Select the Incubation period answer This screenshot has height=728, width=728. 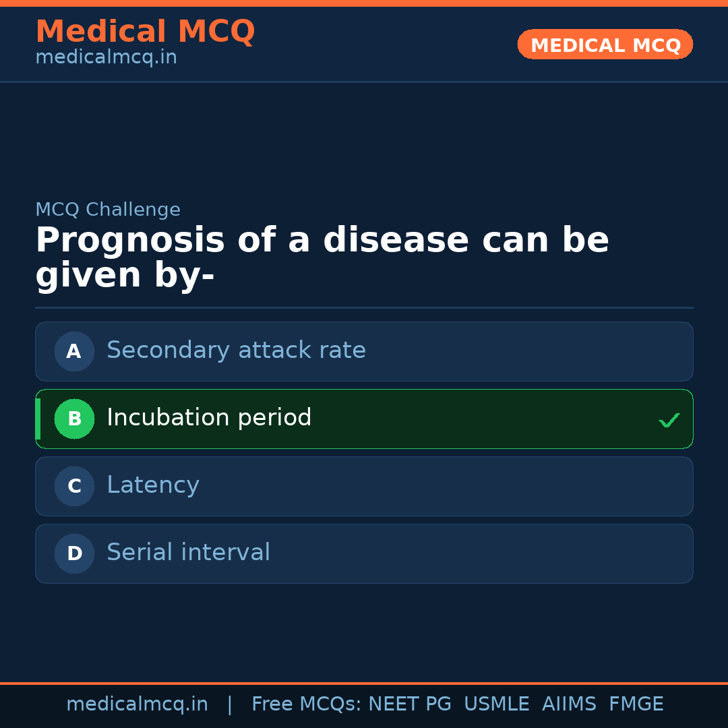209,418
